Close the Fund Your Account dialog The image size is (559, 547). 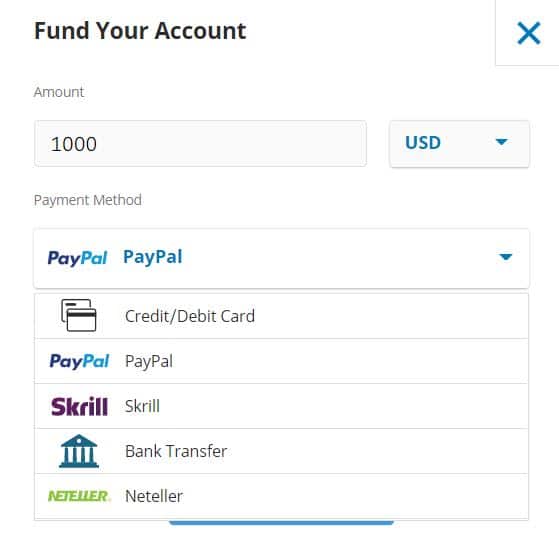(x=529, y=33)
